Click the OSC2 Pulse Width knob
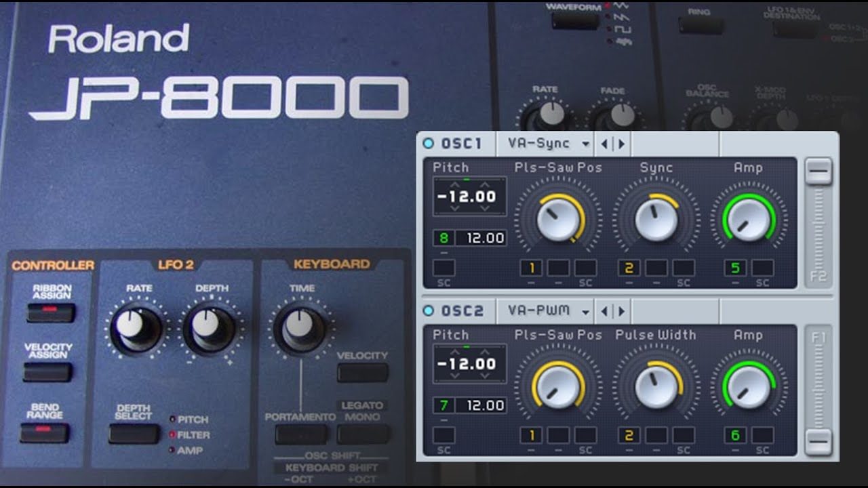This screenshot has height=488, width=868. coord(656,387)
